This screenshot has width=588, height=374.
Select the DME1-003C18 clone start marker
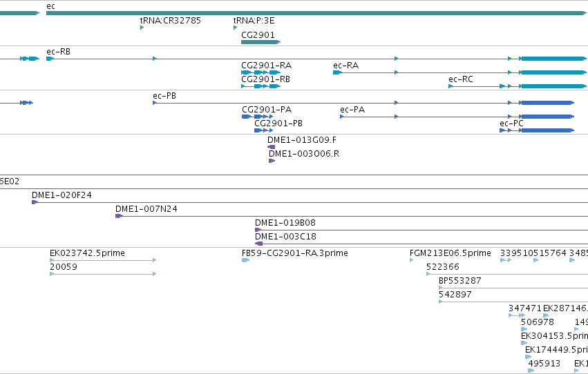click(x=258, y=244)
